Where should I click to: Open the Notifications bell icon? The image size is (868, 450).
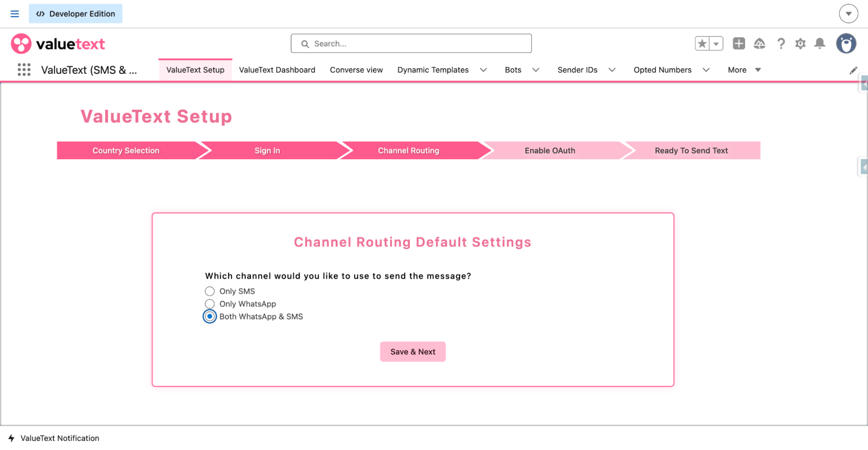point(820,43)
